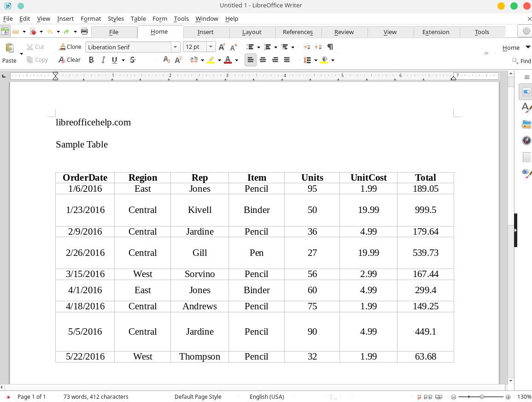
Task: Open Find search magnifier
Action: [521, 61]
